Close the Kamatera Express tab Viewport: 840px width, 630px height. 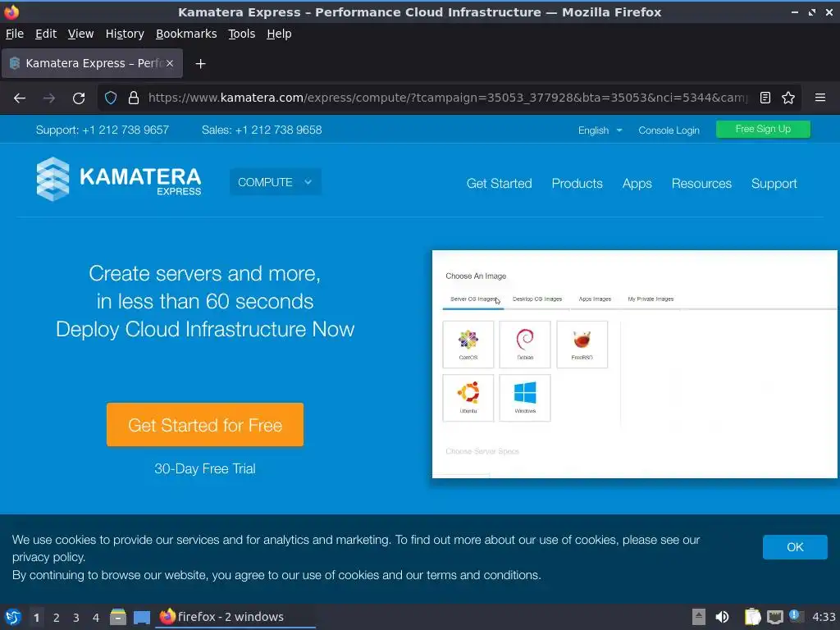point(169,63)
